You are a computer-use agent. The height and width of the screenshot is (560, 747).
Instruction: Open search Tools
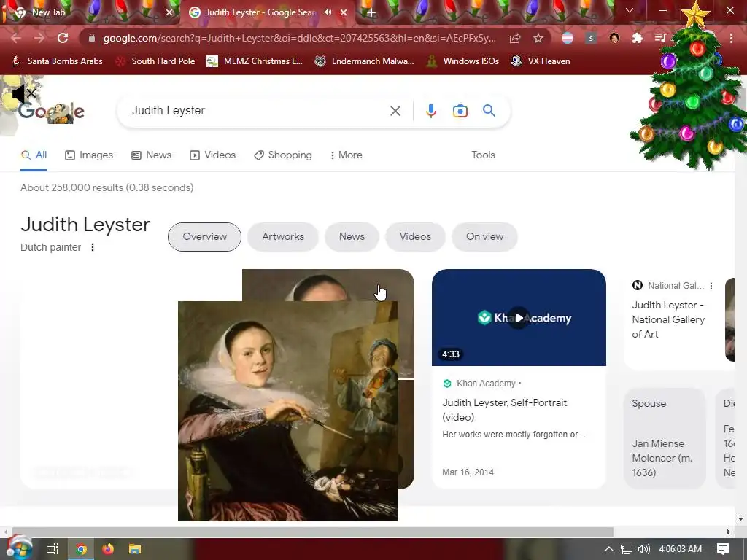(x=483, y=155)
